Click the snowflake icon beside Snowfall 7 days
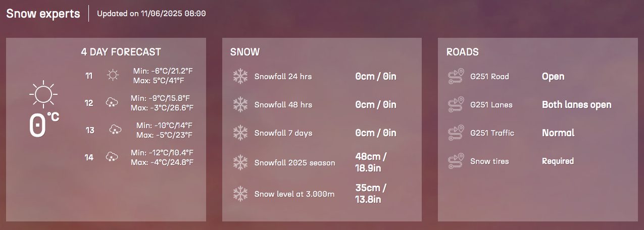Screen dimensions: 644x230 [240, 133]
